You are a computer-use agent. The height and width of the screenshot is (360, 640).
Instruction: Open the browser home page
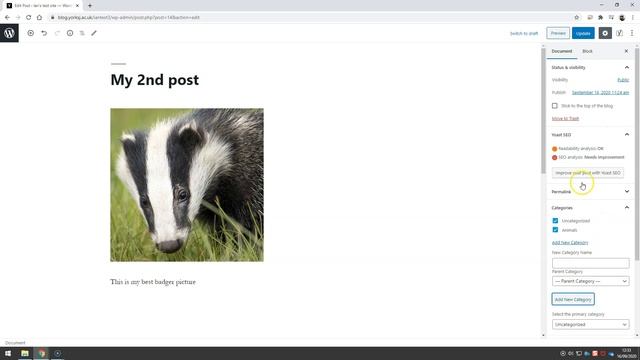tap(39, 18)
